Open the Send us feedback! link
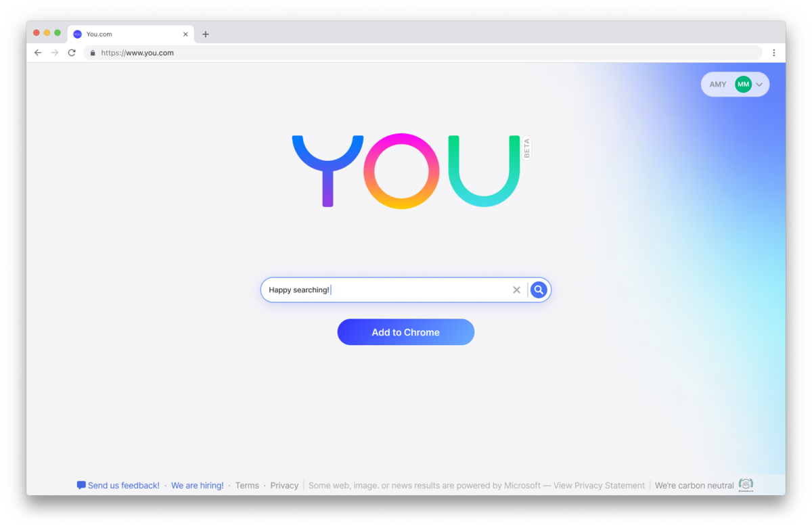 (x=124, y=485)
